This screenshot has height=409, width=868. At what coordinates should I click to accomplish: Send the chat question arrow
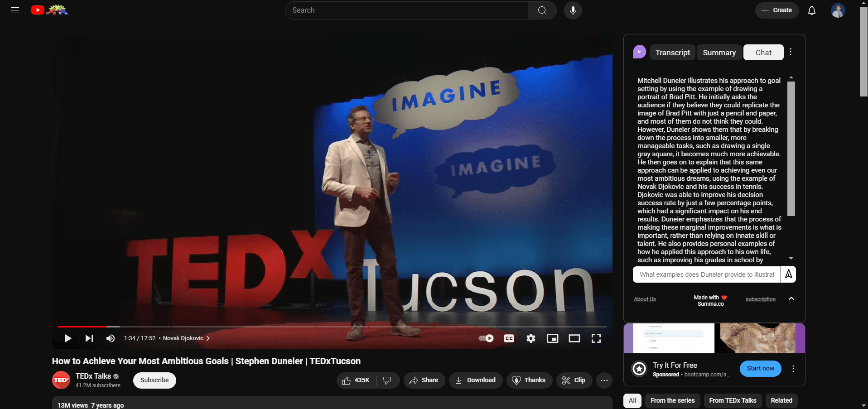coord(788,274)
